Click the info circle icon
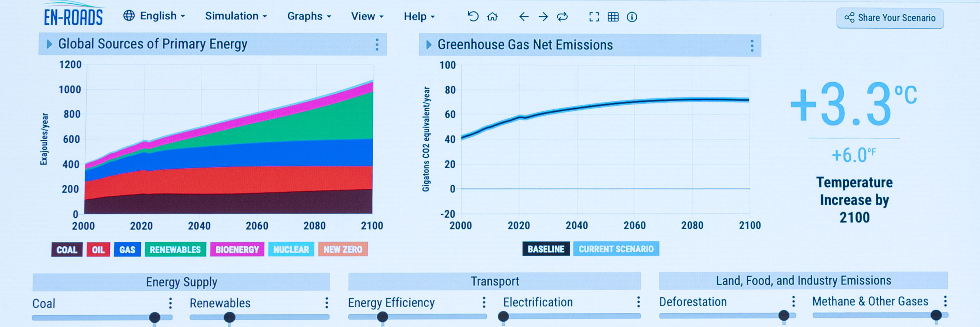Image resolution: width=980 pixels, height=327 pixels. (632, 17)
